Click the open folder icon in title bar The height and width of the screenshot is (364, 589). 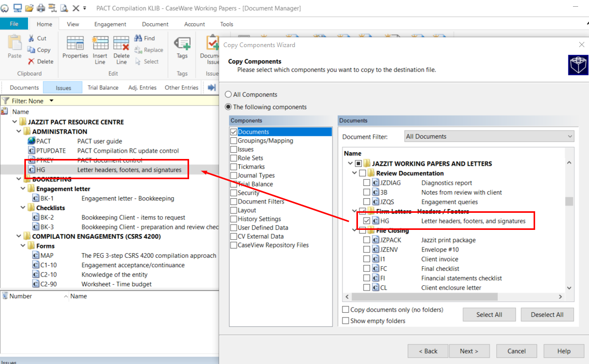30,8
